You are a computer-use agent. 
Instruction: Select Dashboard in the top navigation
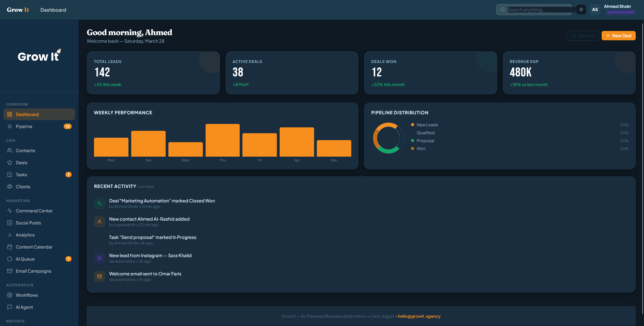point(53,10)
